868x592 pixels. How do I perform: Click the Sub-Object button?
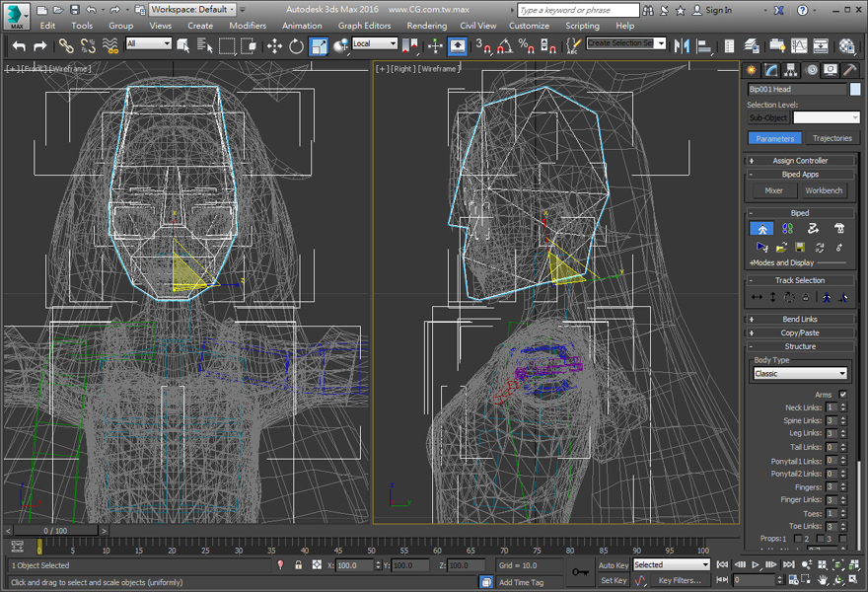(x=767, y=117)
